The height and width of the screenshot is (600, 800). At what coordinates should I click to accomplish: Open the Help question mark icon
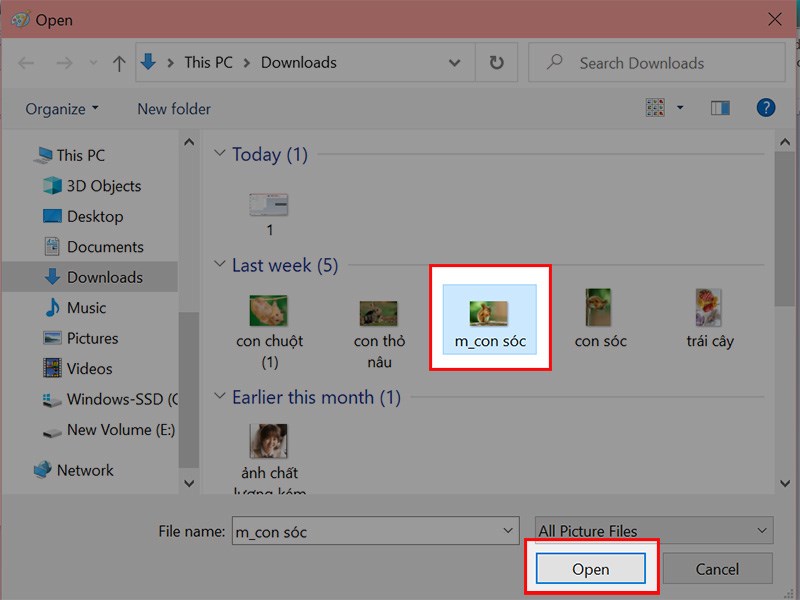click(766, 108)
